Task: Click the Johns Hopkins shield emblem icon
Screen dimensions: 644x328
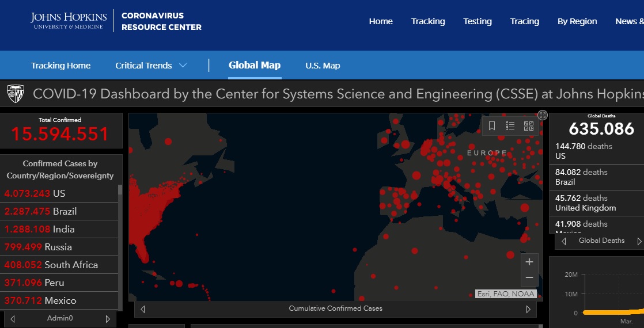Action: pyautogui.click(x=16, y=94)
